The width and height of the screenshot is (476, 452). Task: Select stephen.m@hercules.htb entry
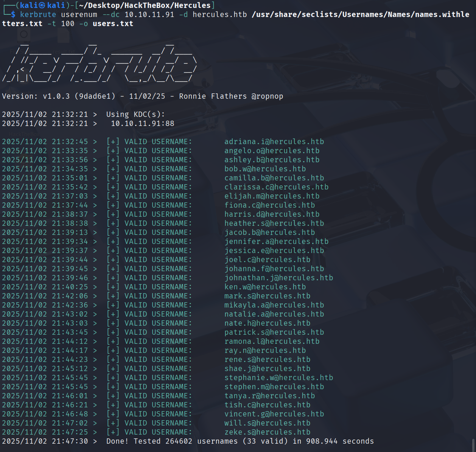[x=274, y=387]
